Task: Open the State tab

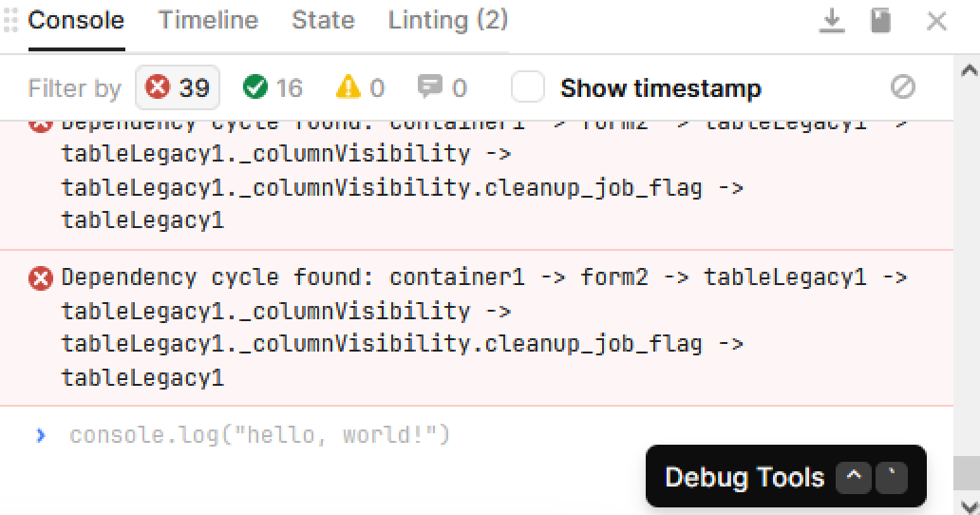Action: [323, 20]
